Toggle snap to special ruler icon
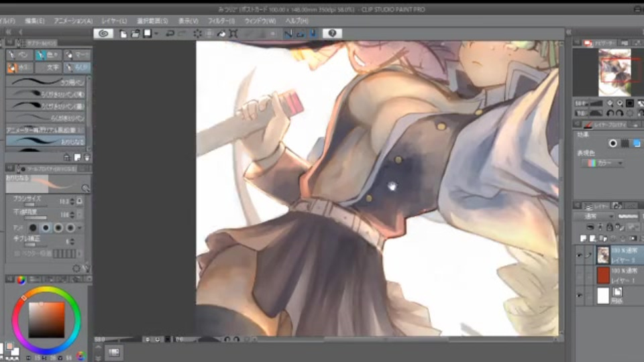Image resolution: width=644 pixels, height=362 pixels. click(301, 34)
